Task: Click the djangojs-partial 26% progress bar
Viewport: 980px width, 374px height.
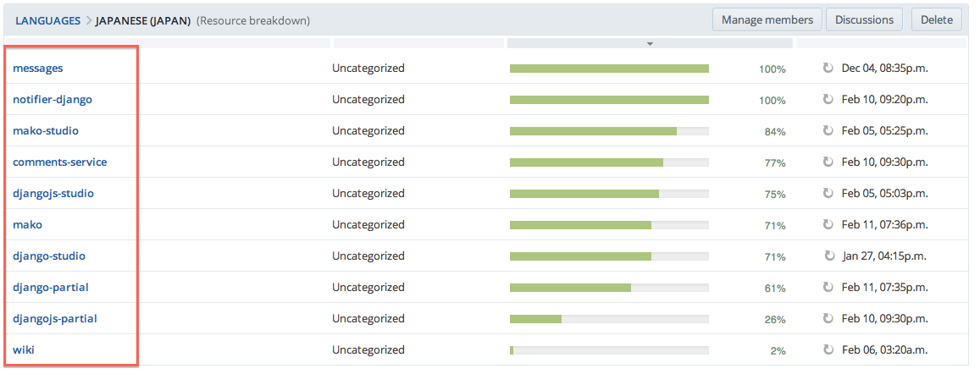Action: (x=609, y=319)
